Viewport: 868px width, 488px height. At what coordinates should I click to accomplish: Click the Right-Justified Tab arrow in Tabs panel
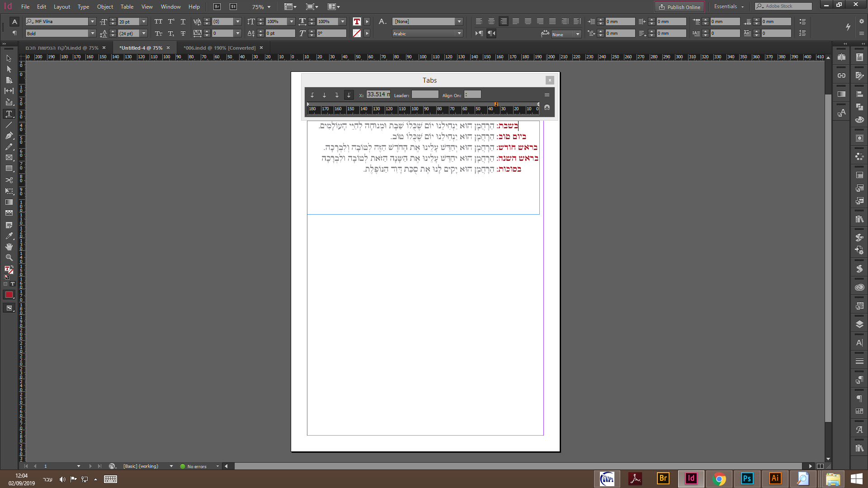(x=336, y=95)
